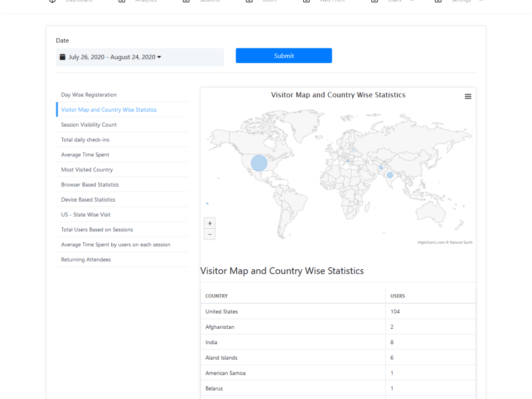
Task: Click the user count 104
Action: (x=395, y=311)
